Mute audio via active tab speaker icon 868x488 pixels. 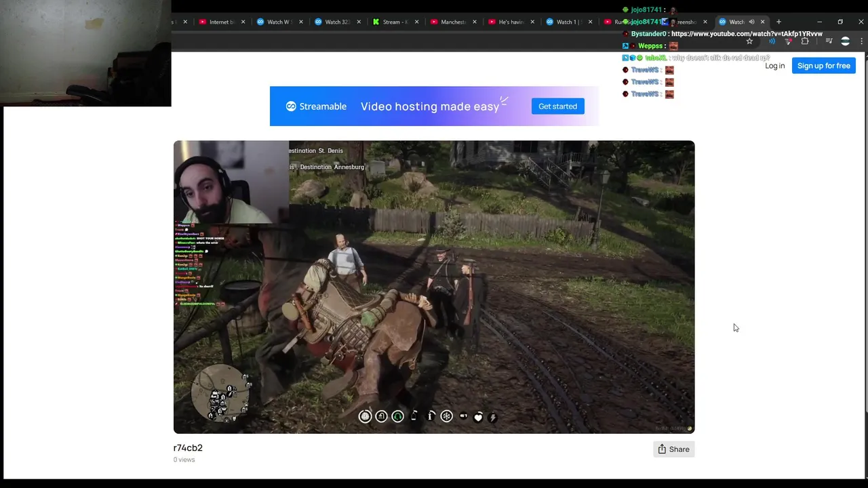click(751, 22)
